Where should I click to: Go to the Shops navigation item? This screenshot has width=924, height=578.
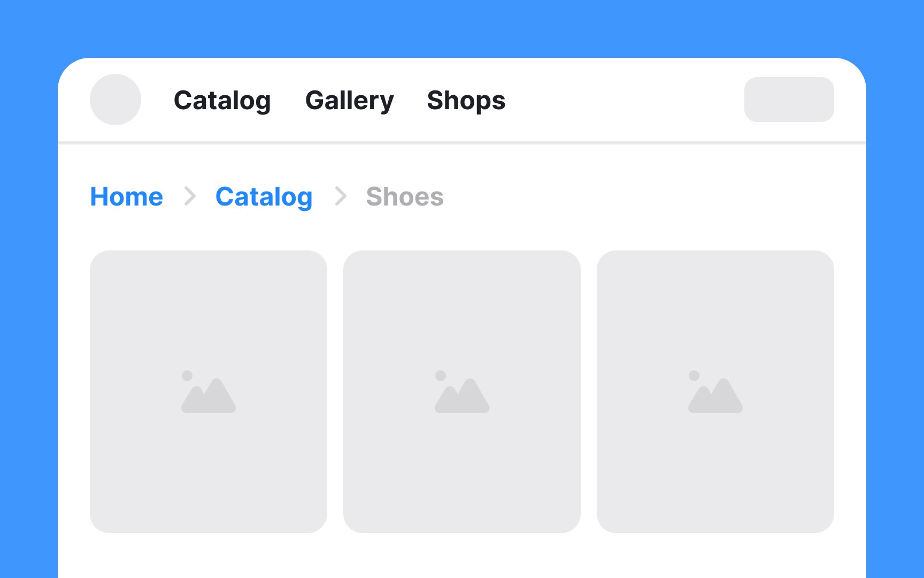click(x=466, y=101)
